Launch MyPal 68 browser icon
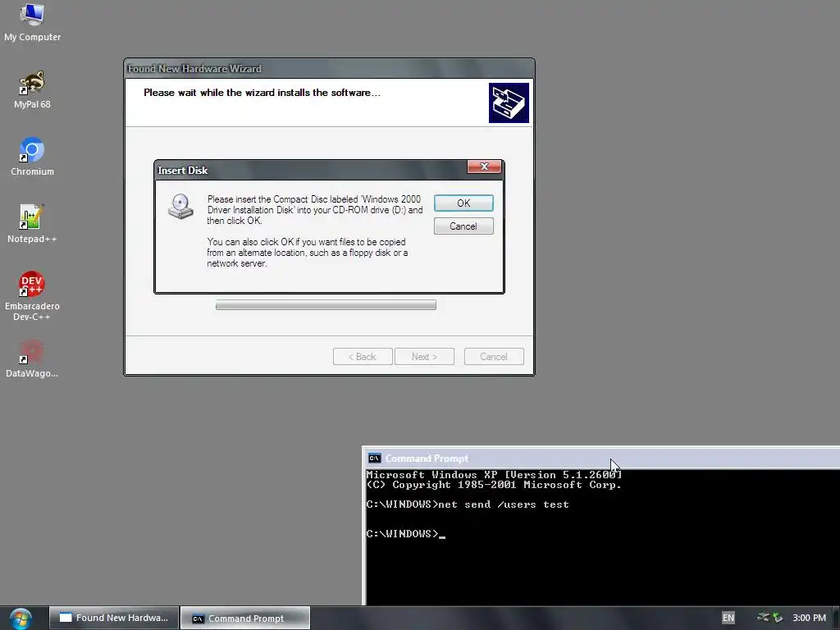The width and height of the screenshot is (840, 630). (32, 89)
